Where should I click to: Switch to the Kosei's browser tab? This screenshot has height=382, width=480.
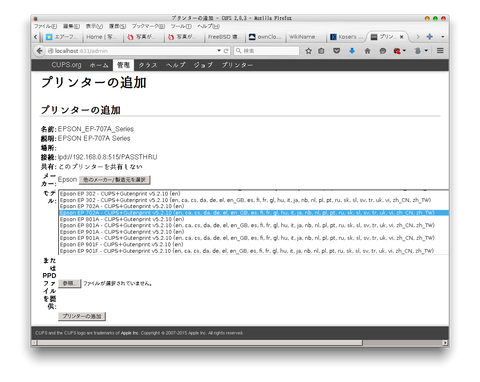coord(347,37)
